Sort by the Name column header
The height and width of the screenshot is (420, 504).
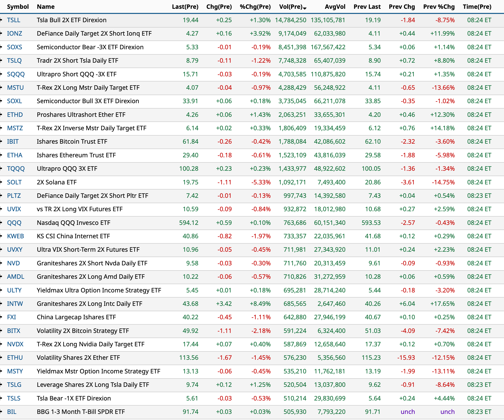point(46,7)
